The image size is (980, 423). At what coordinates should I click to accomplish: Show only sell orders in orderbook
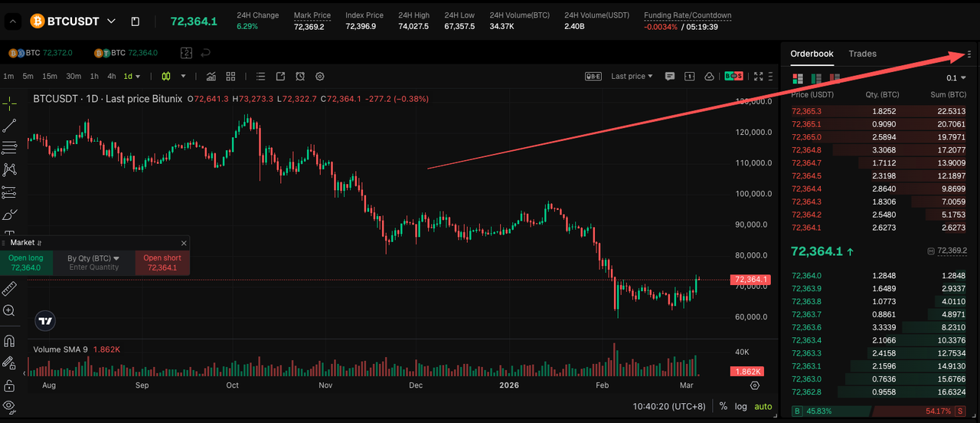835,79
